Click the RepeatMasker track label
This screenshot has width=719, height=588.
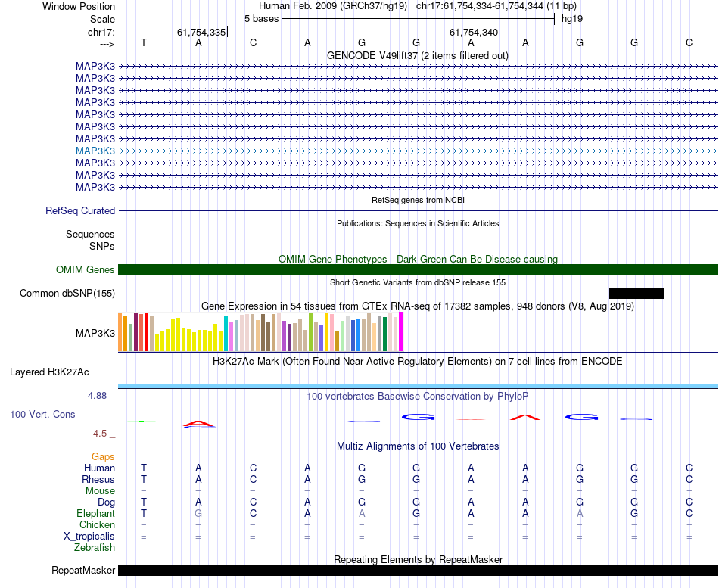coord(83,571)
